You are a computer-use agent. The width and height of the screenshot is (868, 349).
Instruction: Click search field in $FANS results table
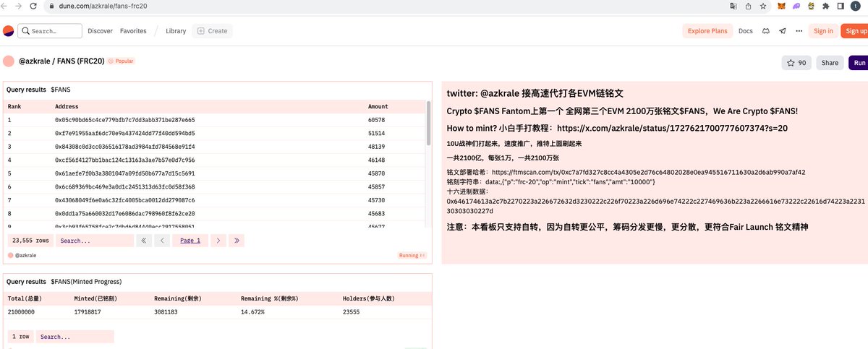click(95, 241)
